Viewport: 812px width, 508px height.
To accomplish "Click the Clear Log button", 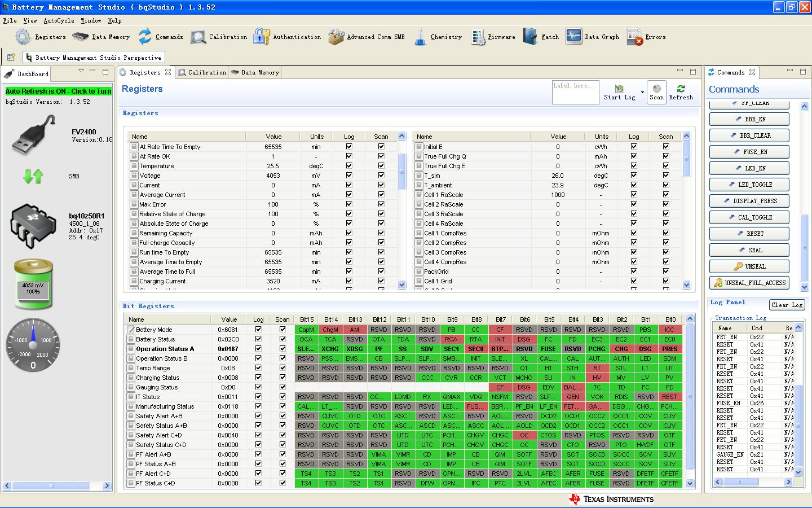I will click(787, 305).
